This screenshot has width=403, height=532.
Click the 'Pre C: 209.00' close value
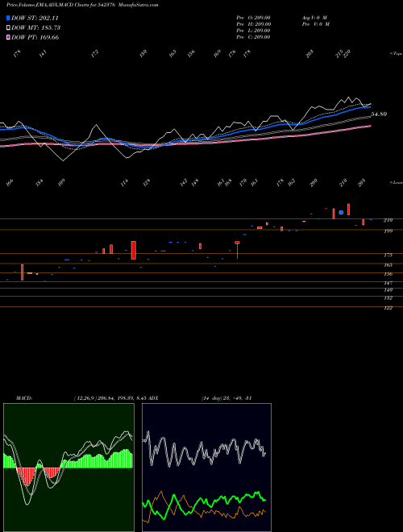[x=253, y=37]
